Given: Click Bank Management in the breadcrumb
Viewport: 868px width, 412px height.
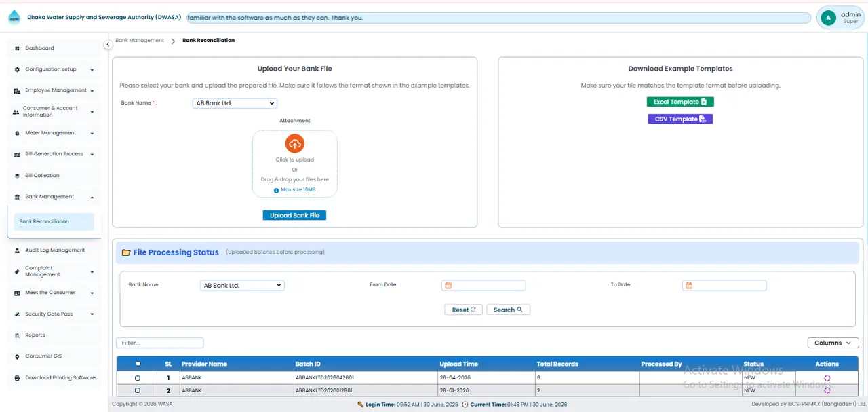Looking at the screenshot, I should (140, 41).
